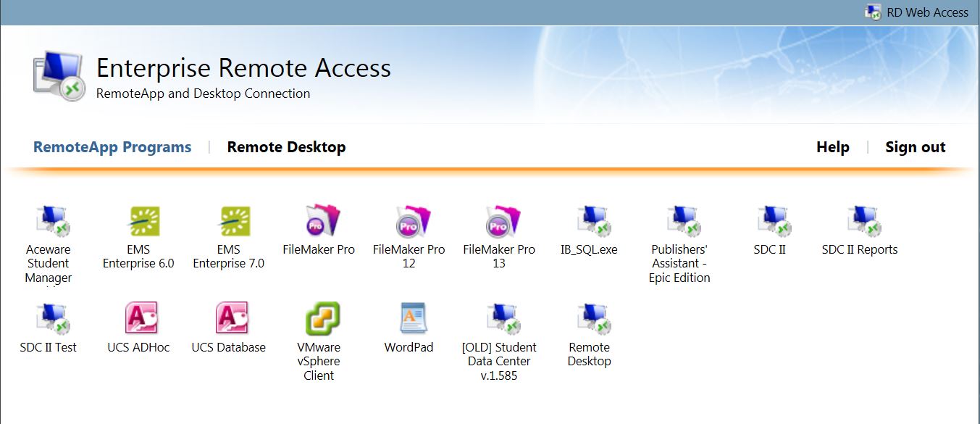The image size is (980, 424).
Task: Click the "UCS Database" label
Action: click(x=229, y=347)
